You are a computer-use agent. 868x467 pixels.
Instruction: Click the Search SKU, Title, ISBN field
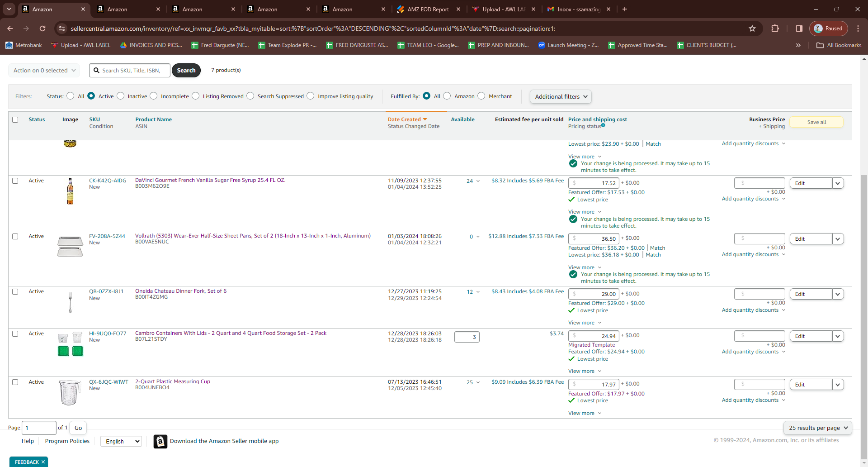[x=130, y=70]
